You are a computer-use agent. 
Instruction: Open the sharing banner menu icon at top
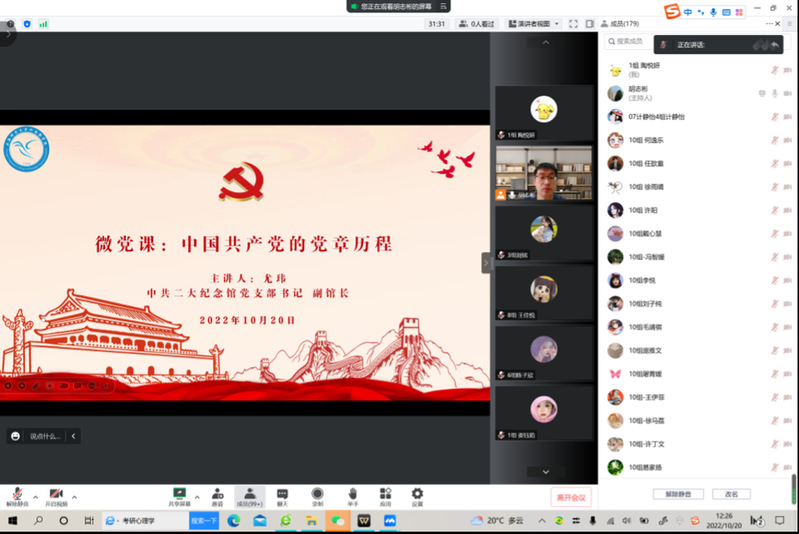point(443,6)
